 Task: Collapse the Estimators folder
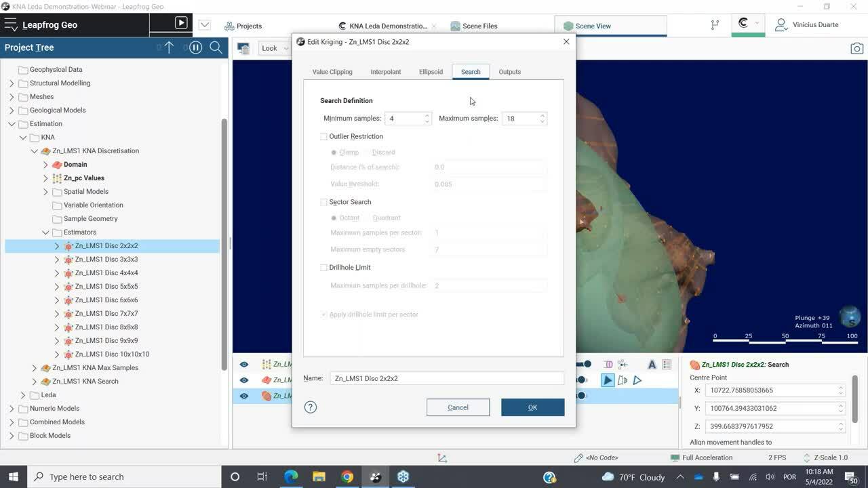tap(45, 232)
